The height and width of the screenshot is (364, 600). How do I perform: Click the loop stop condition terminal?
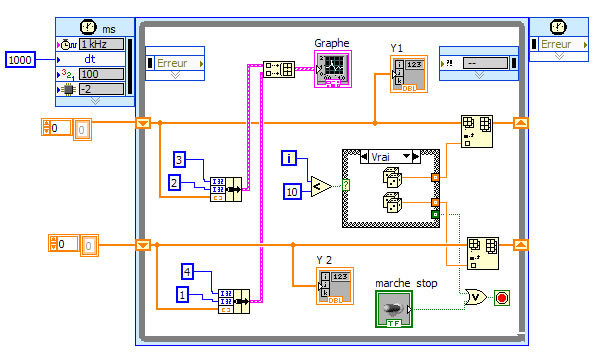[502, 298]
